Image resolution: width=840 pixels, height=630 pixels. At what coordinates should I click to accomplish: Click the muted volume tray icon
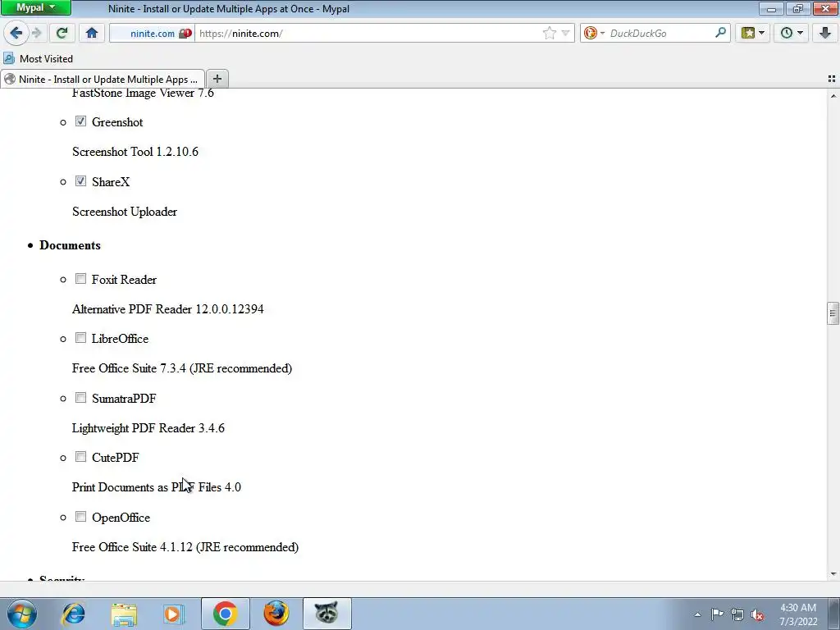click(x=757, y=614)
